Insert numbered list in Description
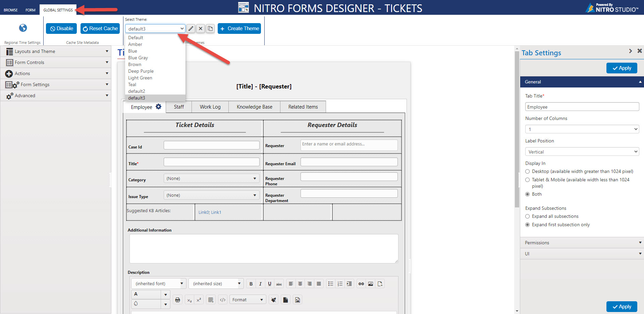644x314 pixels. tap(340, 284)
